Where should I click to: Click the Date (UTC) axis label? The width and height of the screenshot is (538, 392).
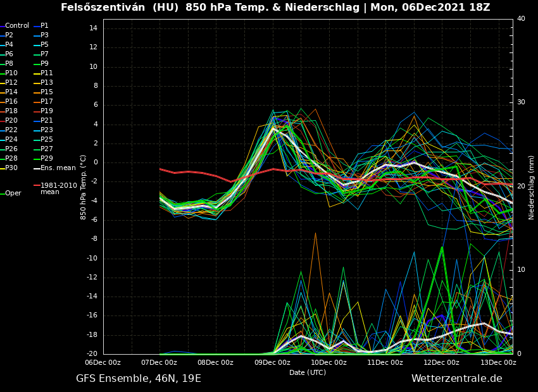[x=308, y=372]
